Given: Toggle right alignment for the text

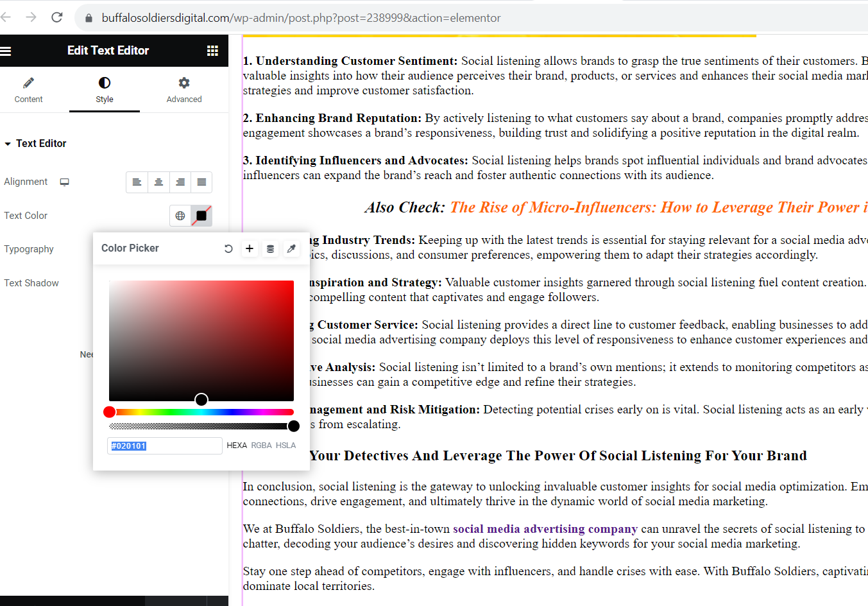Looking at the screenshot, I should click(x=180, y=182).
